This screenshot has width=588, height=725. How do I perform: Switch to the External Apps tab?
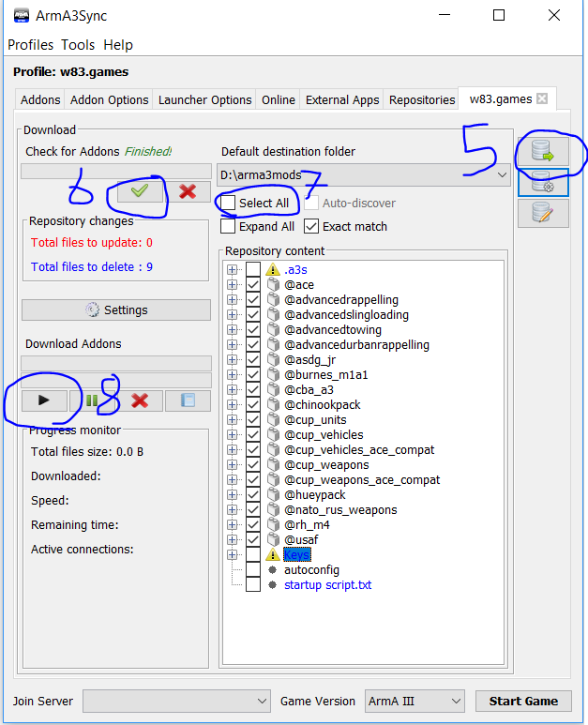[x=342, y=99]
